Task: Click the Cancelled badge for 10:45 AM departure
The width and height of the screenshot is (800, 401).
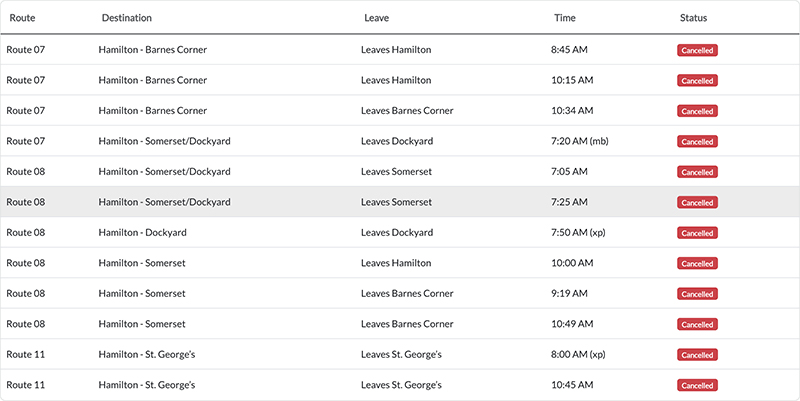Action: coord(697,385)
